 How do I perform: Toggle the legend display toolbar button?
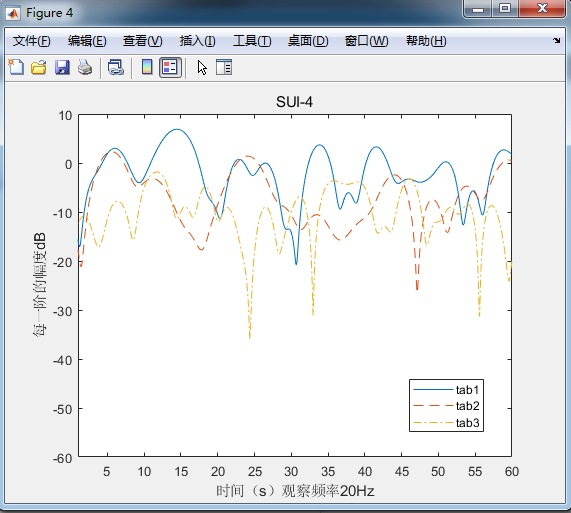(170, 67)
